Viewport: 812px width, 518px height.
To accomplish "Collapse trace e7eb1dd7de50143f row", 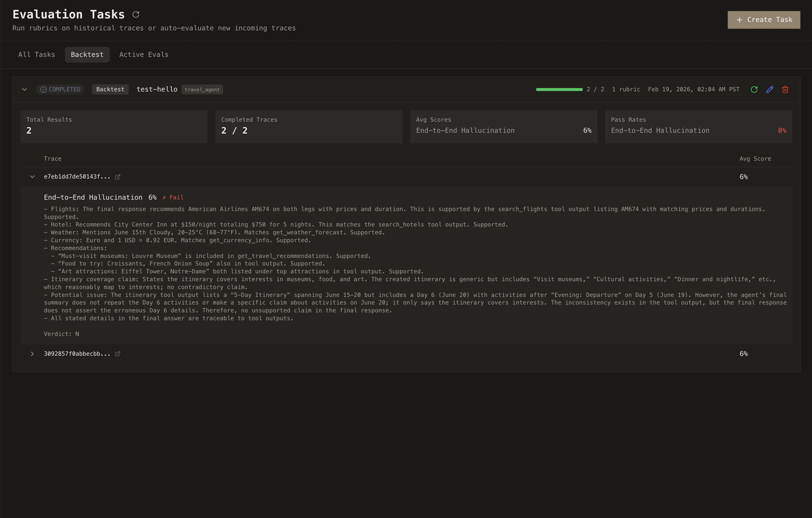I will pos(33,177).
